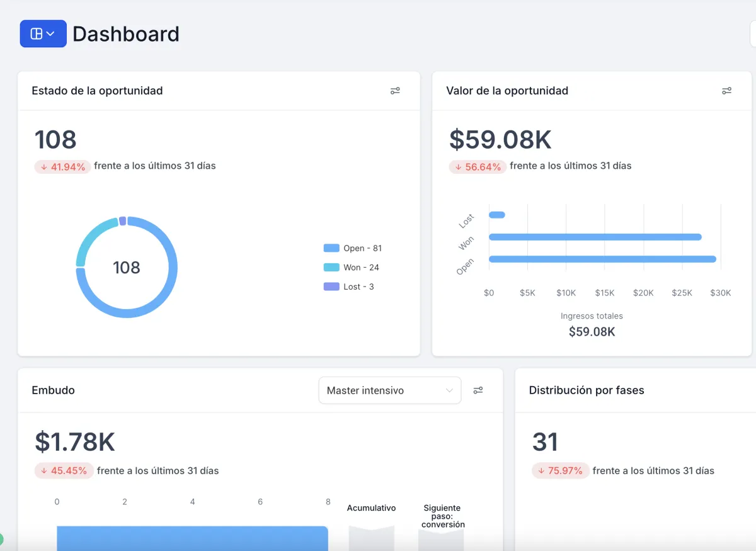The image size is (756, 551).
Task: Click the purple Lost legend color swatch
Action: [331, 287]
